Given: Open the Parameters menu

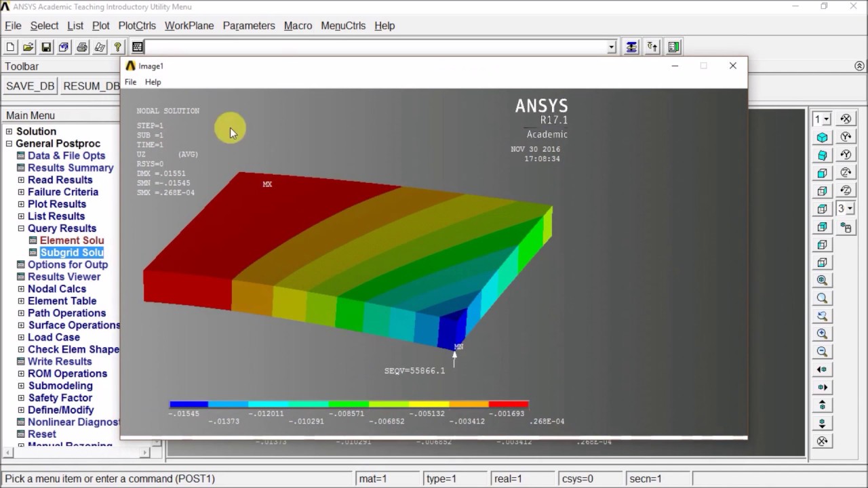Looking at the screenshot, I should click(x=249, y=26).
